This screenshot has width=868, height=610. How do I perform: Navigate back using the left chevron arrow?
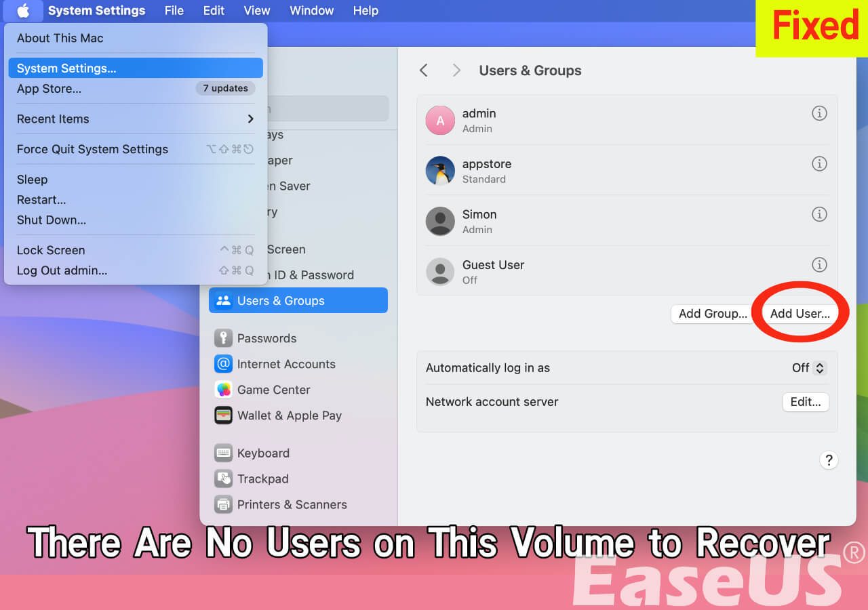pyautogui.click(x=423, y=70)
